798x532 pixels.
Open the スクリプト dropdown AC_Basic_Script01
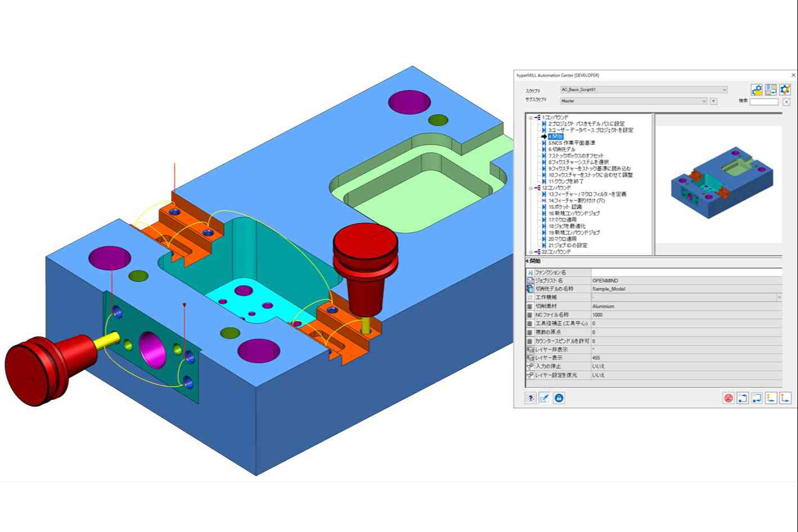(x=724, y=90)
